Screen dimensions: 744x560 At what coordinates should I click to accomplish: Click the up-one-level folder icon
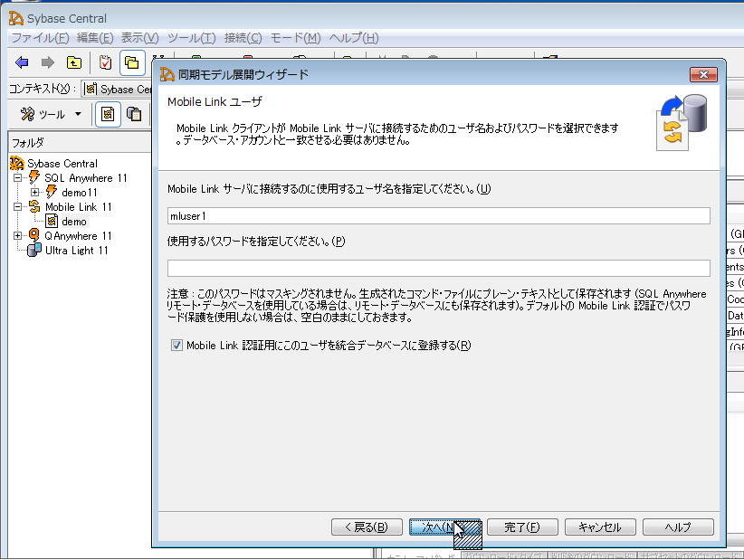pos(73,62)
